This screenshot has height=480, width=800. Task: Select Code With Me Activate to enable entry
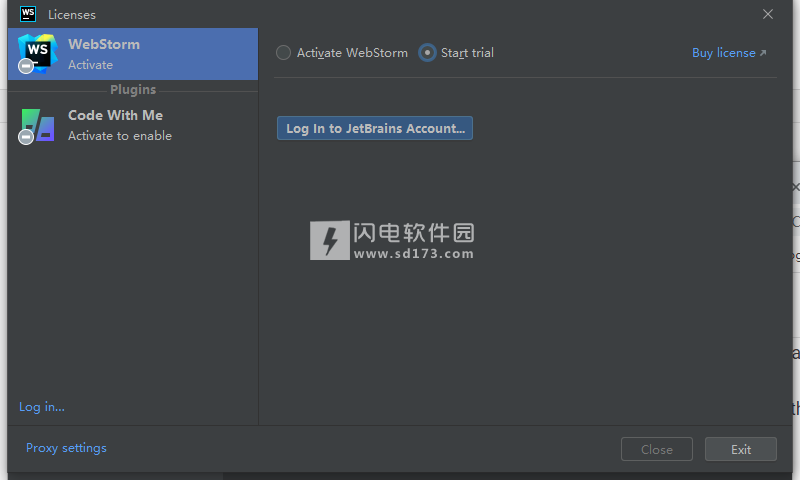pos(133,125)
